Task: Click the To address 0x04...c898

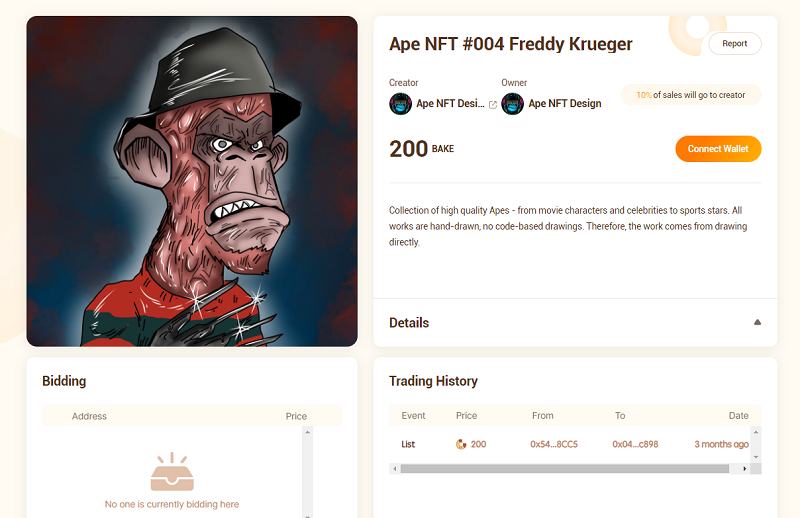Action: pos(635,444)
